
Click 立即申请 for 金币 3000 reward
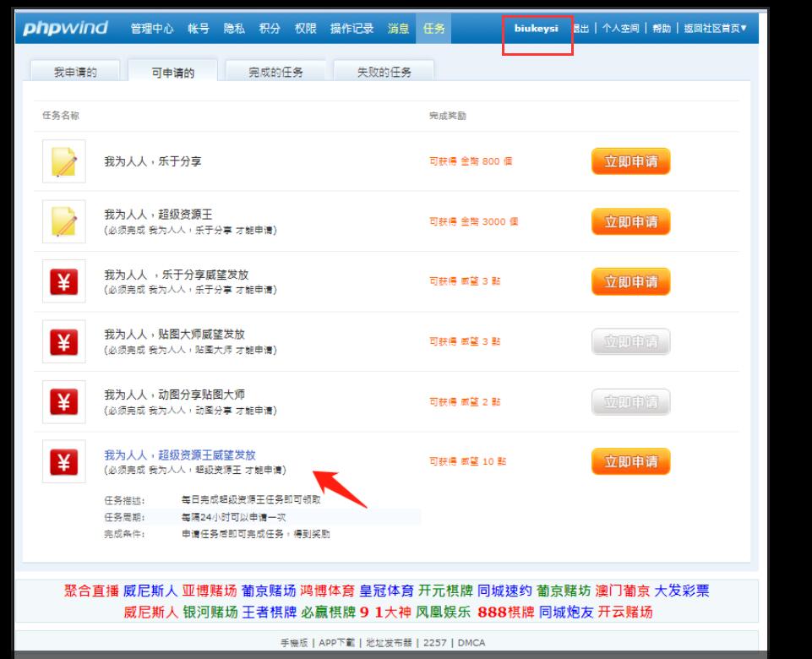click(630, 221)
